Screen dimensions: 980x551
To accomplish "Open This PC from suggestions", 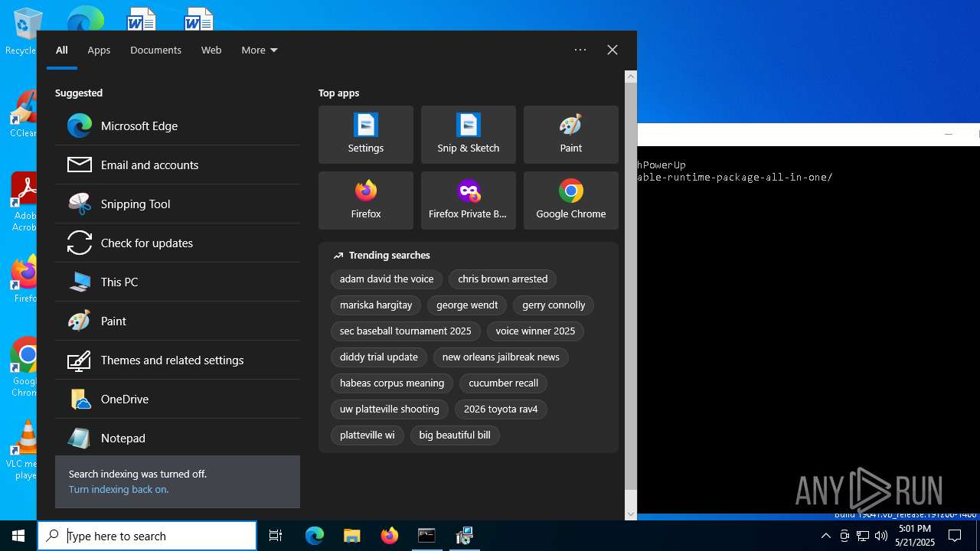I will [x=177, y=282].
